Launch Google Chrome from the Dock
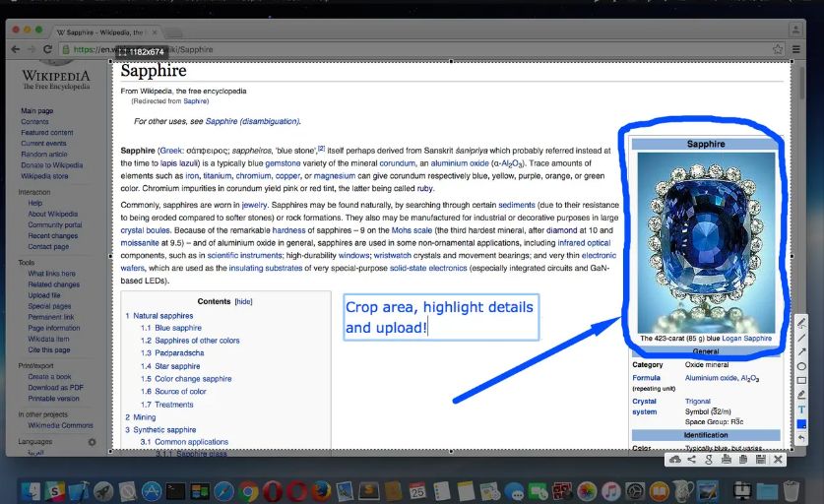This screenshot has width=824, height=504. [248, 492]
